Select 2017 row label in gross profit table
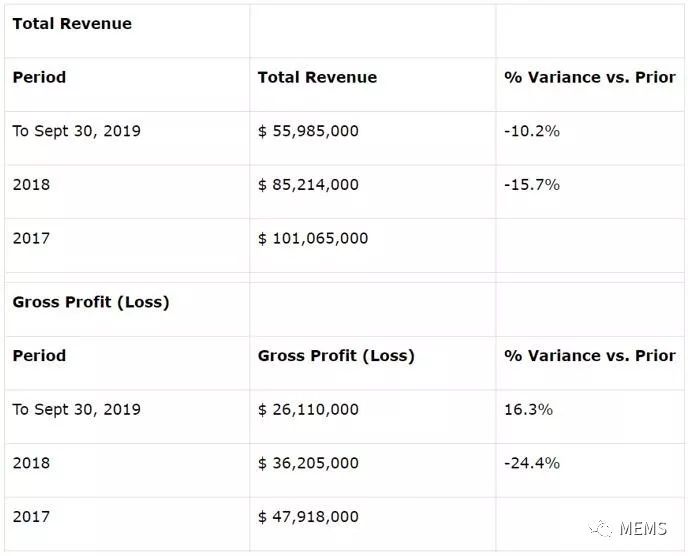 31,517
